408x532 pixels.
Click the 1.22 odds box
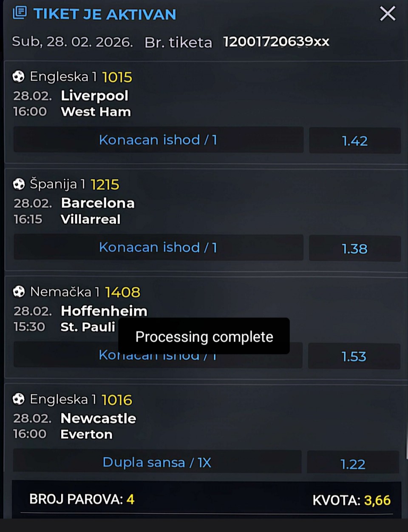tap(353, 464)
